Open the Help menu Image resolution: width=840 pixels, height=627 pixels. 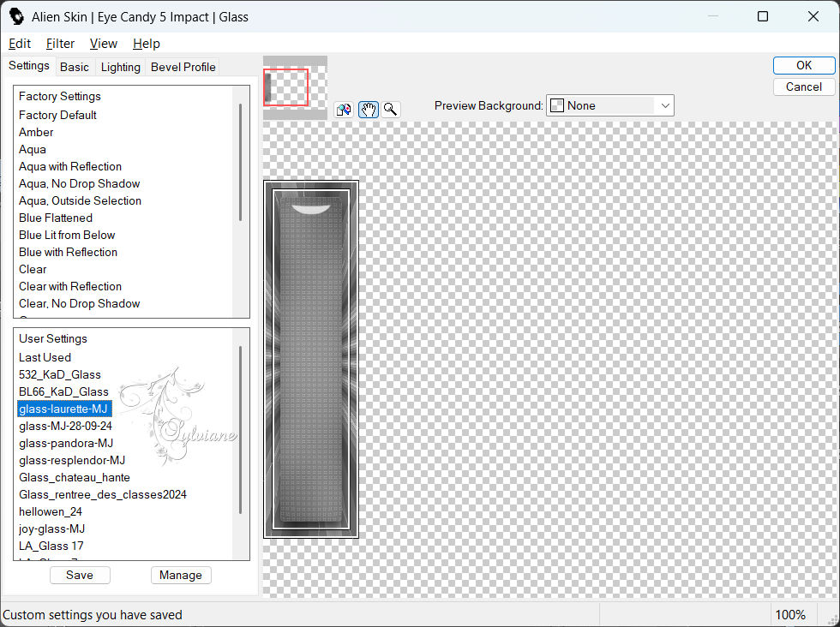click(147, 44)
